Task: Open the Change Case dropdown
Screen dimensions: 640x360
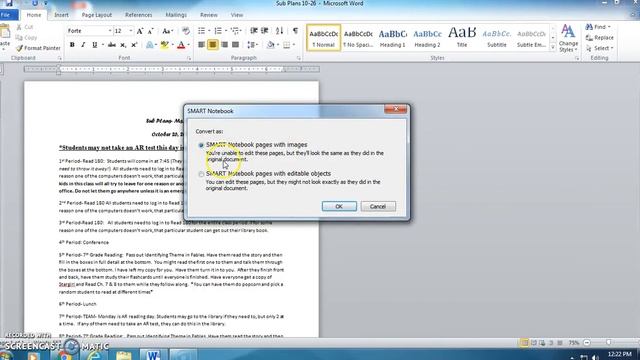Action: pos(167,31)
